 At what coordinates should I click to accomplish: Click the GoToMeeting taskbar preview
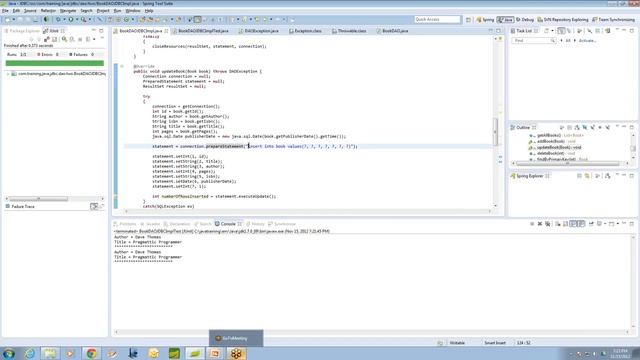click(x=236, y=338)
